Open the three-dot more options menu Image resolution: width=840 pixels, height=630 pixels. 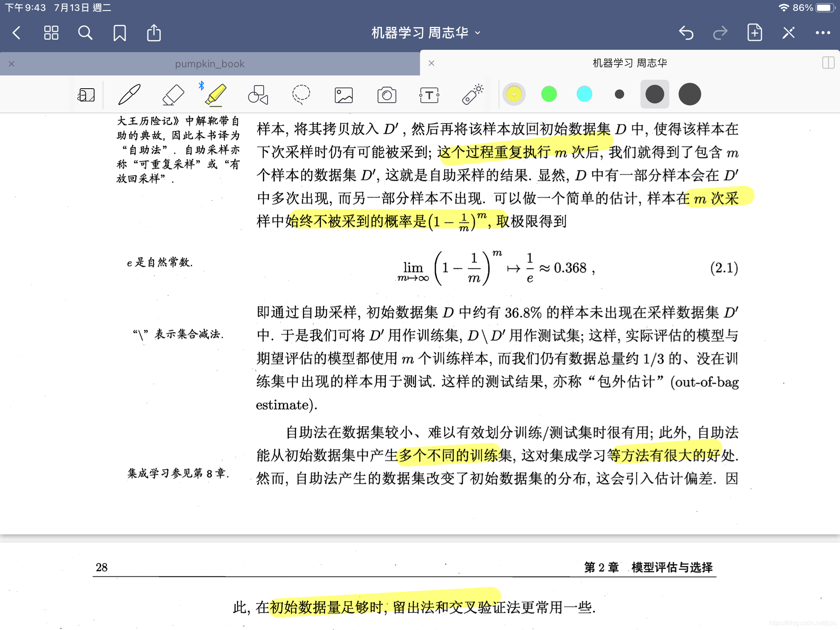(823, 33)
